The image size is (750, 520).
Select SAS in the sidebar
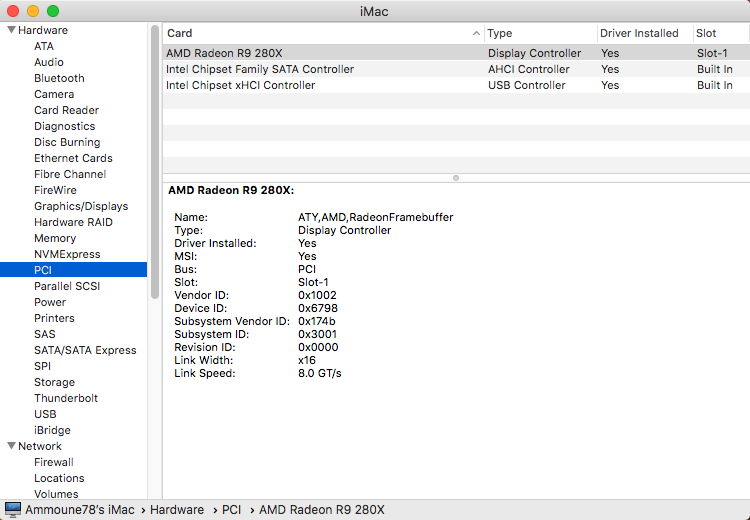tap(44, 334)
